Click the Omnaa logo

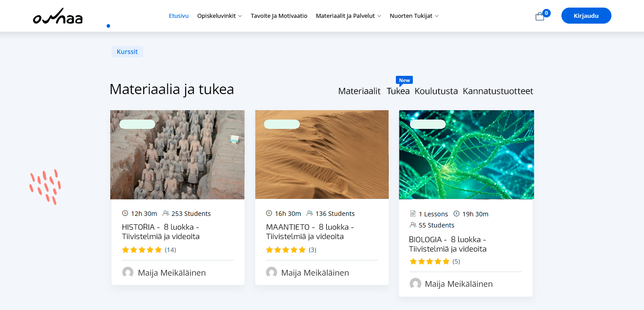[x=58, y=17]
